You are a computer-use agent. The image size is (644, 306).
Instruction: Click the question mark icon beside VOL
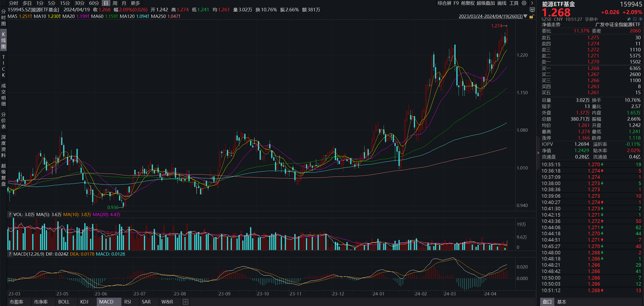pos(10,215)
